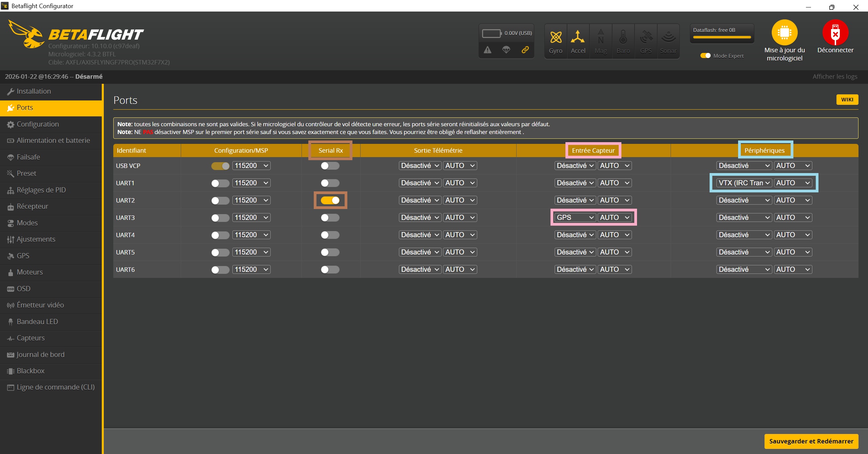Viewport: 868px width, 454px height.
Task: Click the Dataflash free space bar
Action: [722, 37]
